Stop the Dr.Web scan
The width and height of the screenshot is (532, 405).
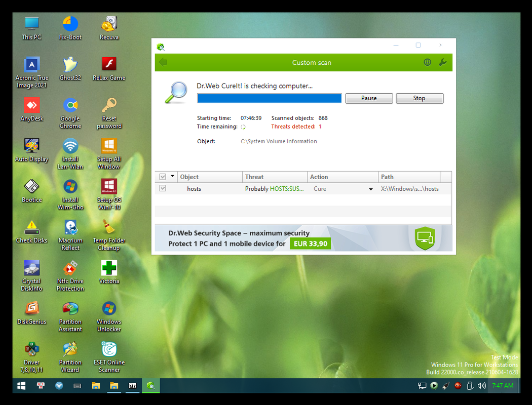pyautogui.click(x=420, y=98)
